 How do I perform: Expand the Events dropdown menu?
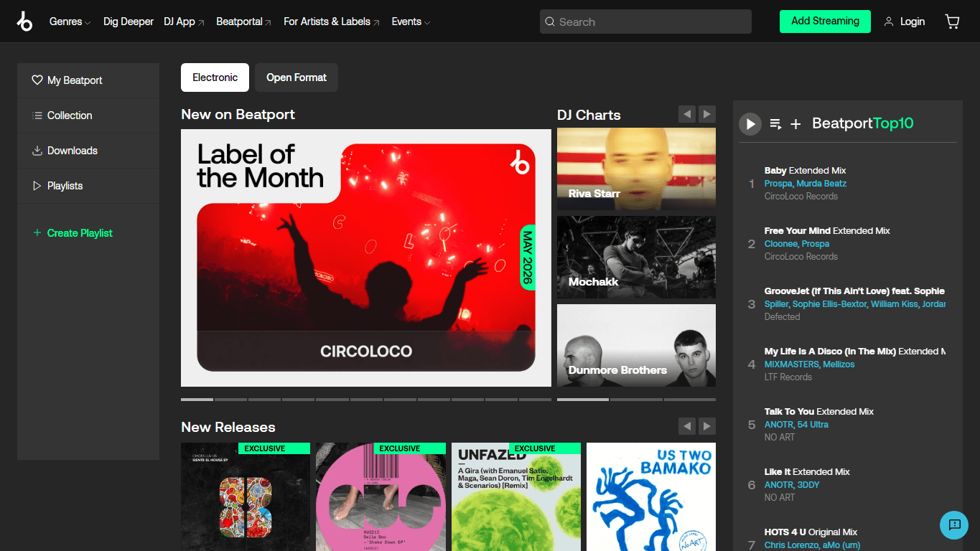coord(411,22)
